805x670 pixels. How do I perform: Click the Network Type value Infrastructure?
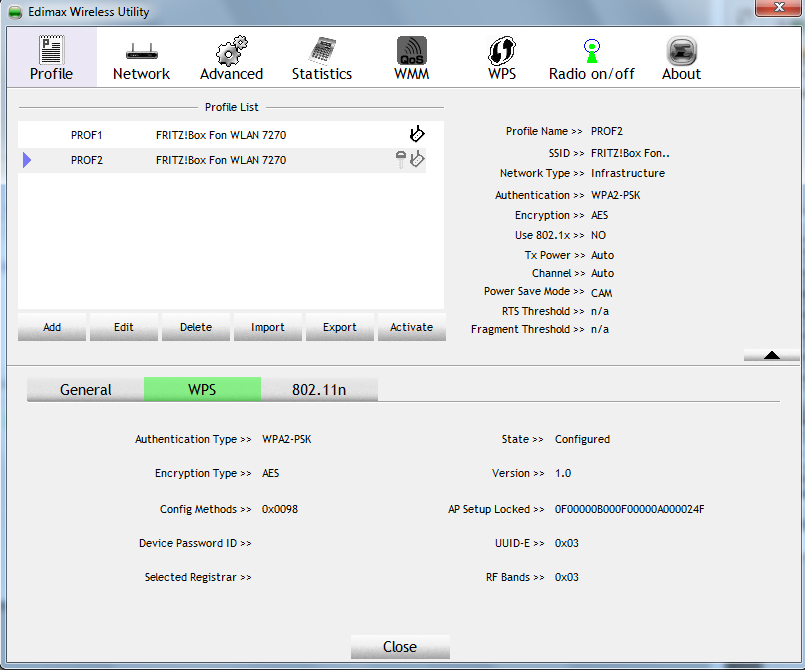pyautogui.click(x=628, y=173)
